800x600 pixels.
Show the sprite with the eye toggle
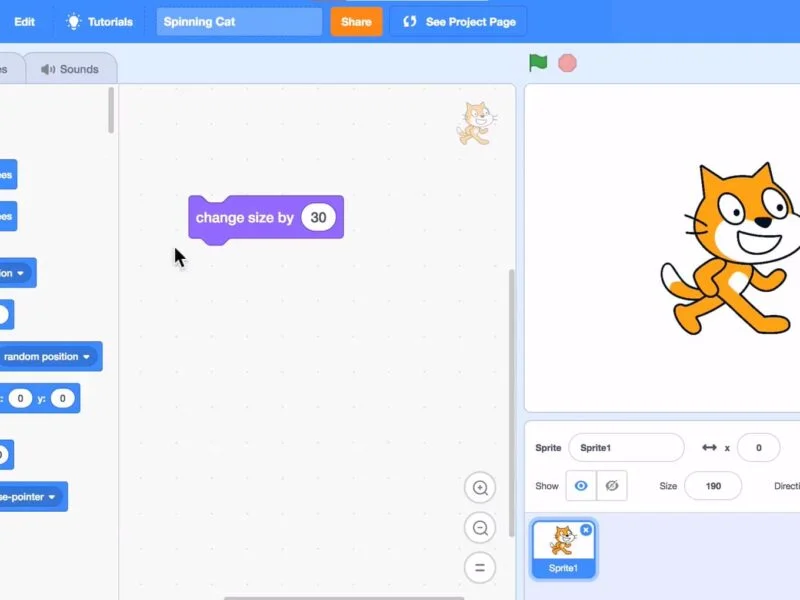(x=580, y=486)
